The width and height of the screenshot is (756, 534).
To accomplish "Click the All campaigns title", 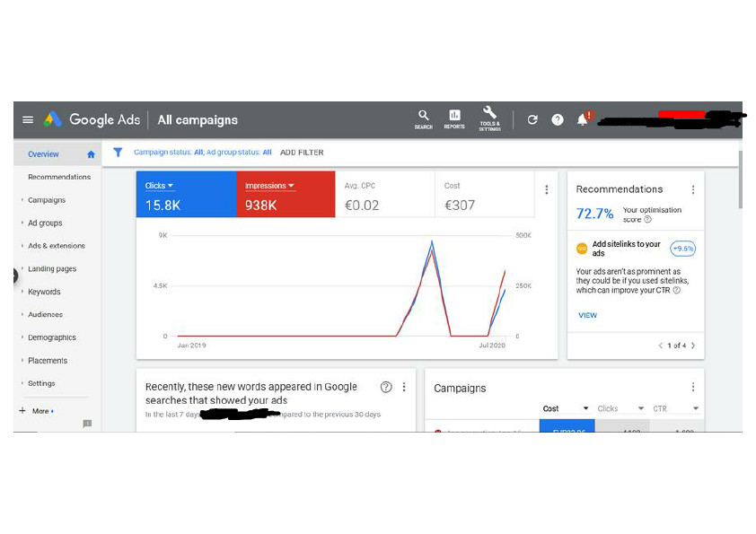I will (198, 120).
